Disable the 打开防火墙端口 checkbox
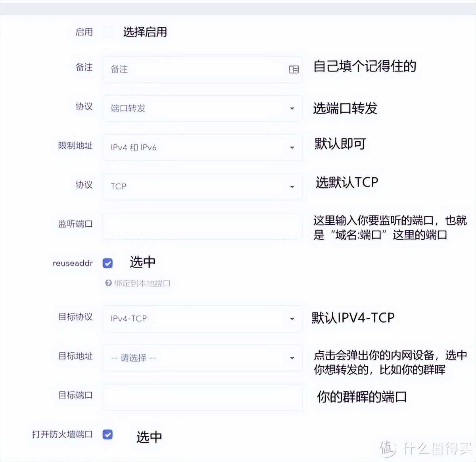The height and width of the screenshot is (462, 476). (x=107, y=435)
